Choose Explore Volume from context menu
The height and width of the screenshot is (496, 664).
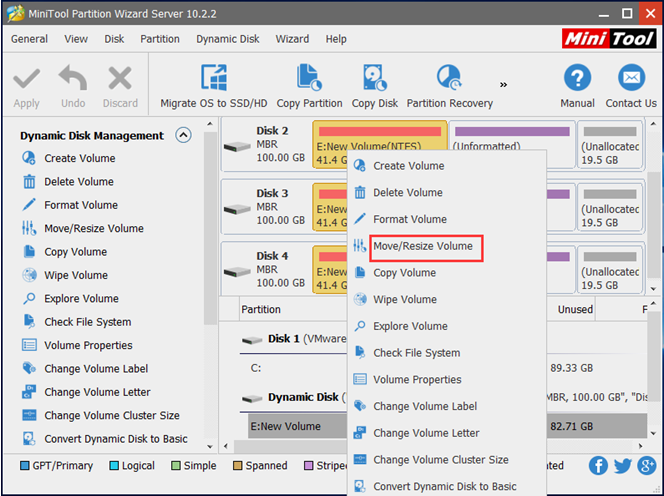(x=447, y=326)
